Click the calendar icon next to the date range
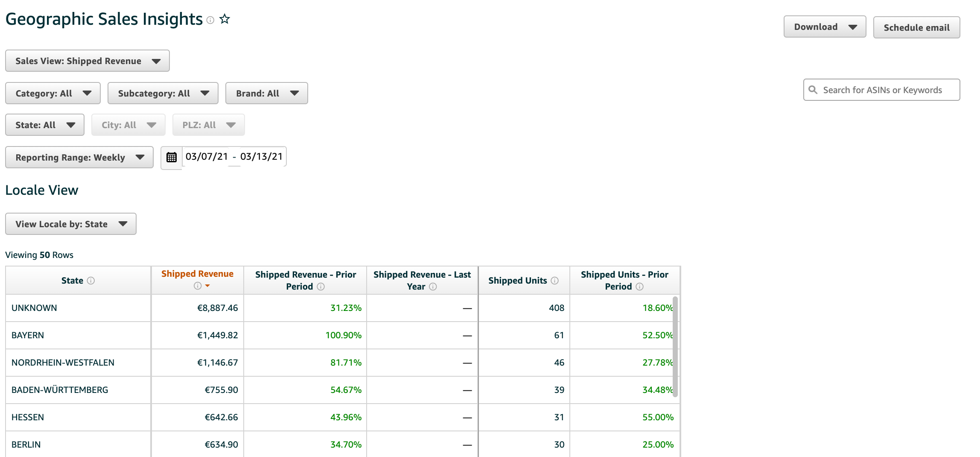The width and height of the screenshot is (980, 457). [171, 157]
